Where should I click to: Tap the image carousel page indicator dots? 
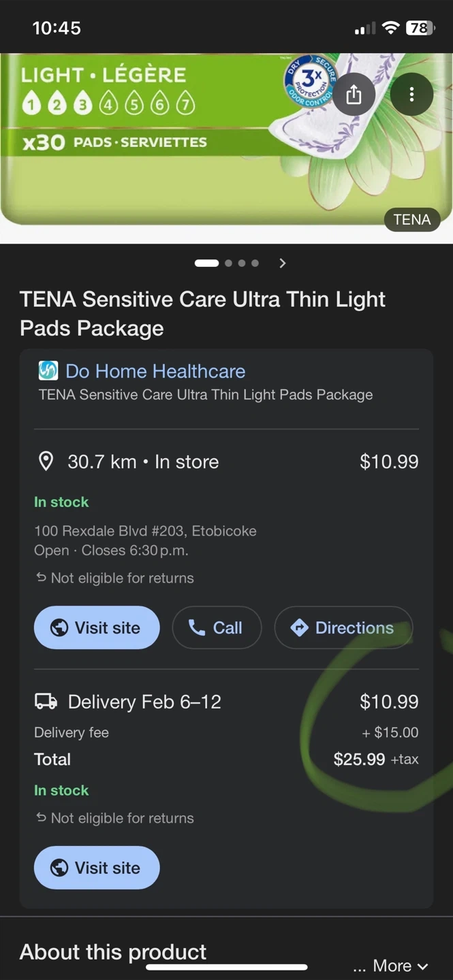tap(227, 263)
